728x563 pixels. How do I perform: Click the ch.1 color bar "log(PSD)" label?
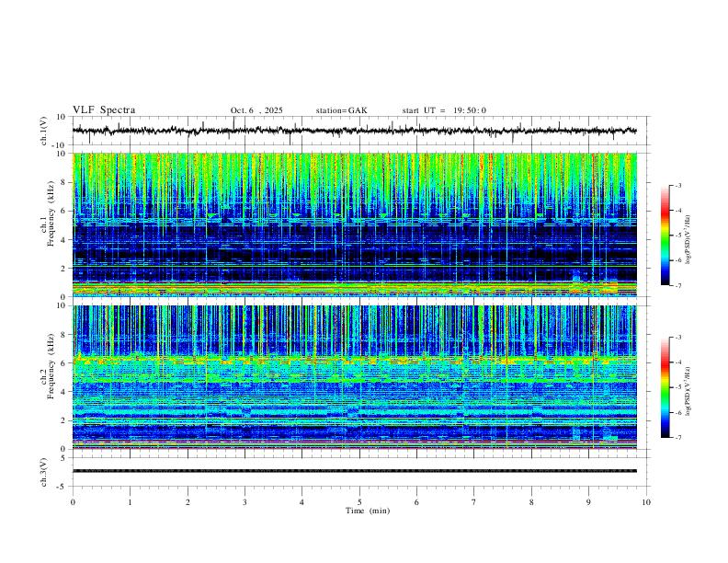[x=688, y=239]
